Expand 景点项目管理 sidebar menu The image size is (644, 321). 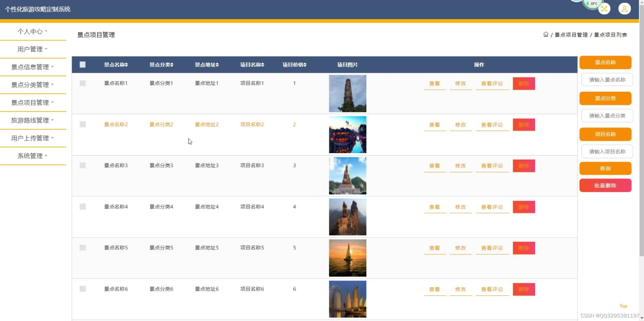(x=33, y=103)
